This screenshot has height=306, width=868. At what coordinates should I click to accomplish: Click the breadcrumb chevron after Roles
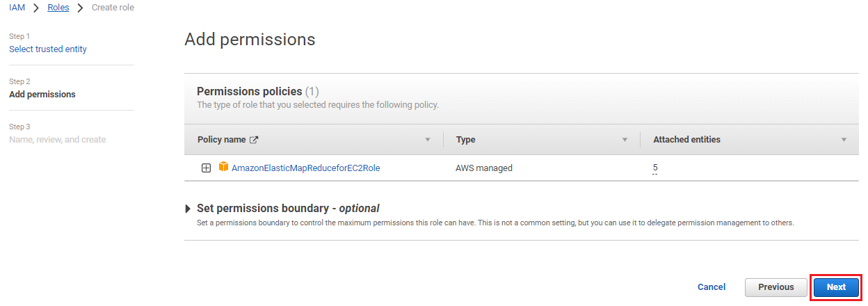[x=81, y=8]
